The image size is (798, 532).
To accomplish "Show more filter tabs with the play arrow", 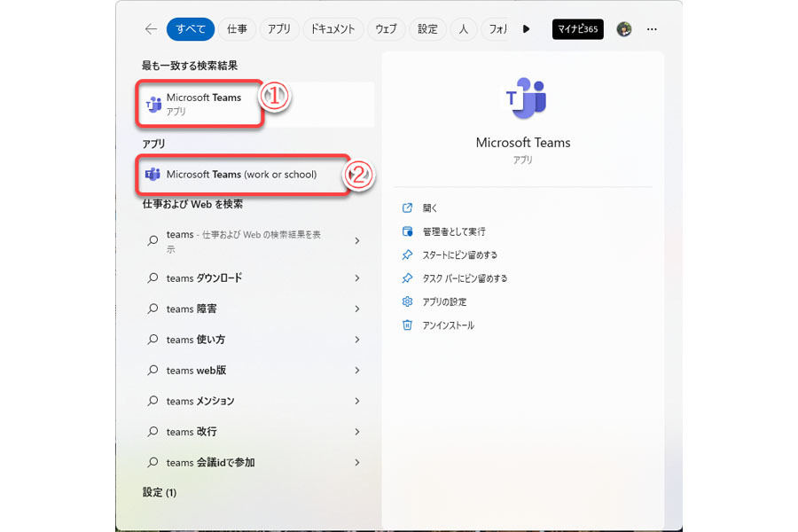I will (526, 29).
